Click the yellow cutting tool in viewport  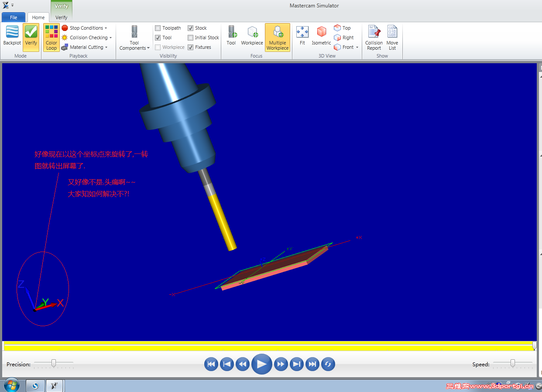pyautogui.click(x=223, y=222)
